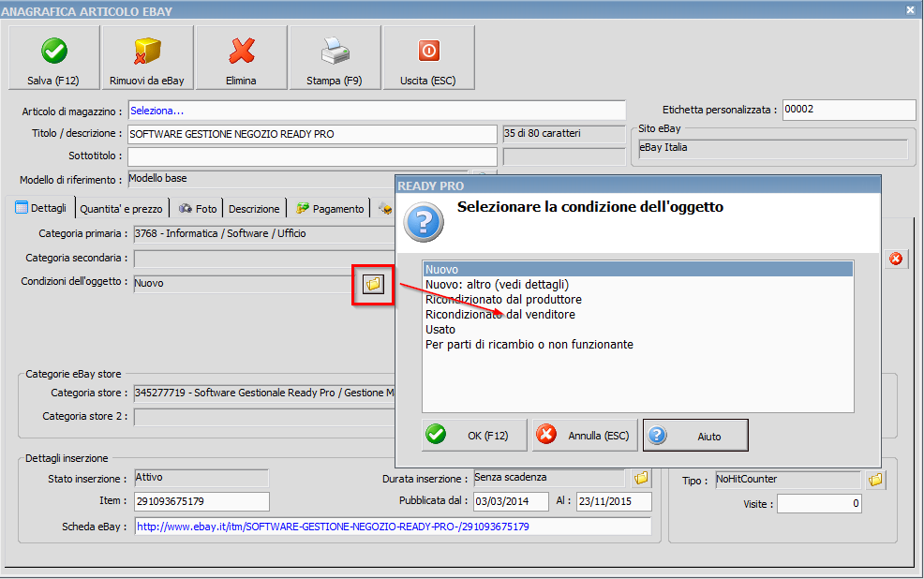Click the Durata inserzione field
Image resolution: width=924 pixels, height=579 pixels.
click(549, 478)
